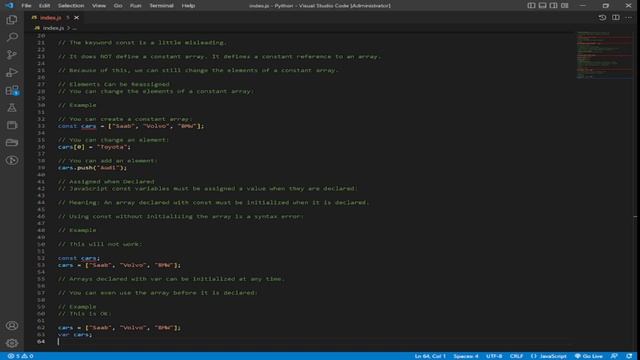Place cursor on empty line 64

tap(314, 341)
